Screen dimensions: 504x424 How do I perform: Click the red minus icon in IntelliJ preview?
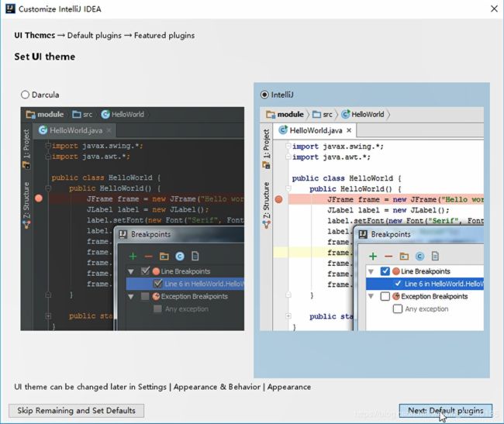click(x=388, y=257)
